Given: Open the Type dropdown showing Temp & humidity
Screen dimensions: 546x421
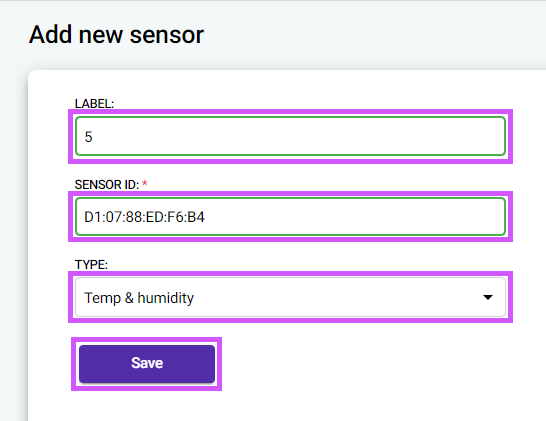Looking at the screenshot, I should [290, 297].
